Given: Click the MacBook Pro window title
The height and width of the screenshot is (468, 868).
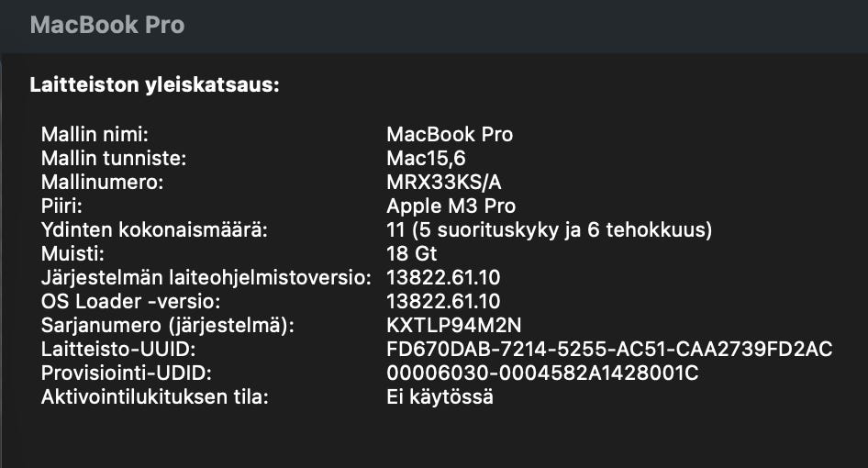Looking at the screenshot, I should (107, 25).
